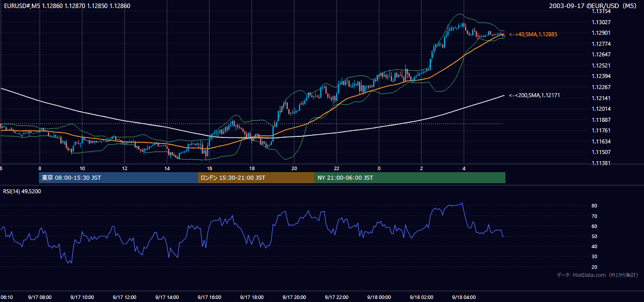The image size is (644, 302).
Task: Click hour tick 16 under price chart
Action: tap(209, 168)
